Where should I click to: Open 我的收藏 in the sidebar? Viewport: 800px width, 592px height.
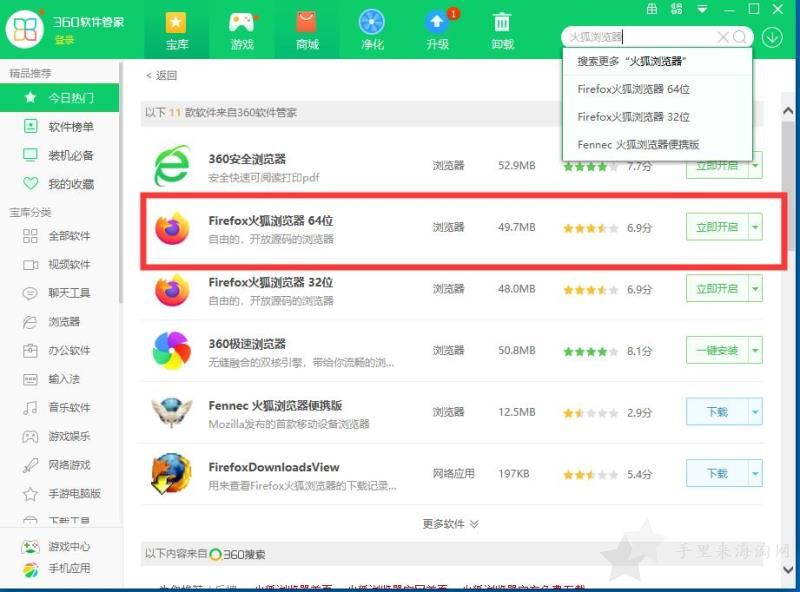click(59, 184)
